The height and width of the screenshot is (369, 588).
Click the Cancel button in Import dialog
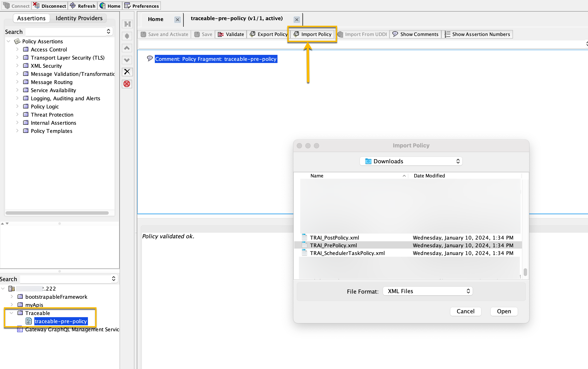tap(465, 311)
